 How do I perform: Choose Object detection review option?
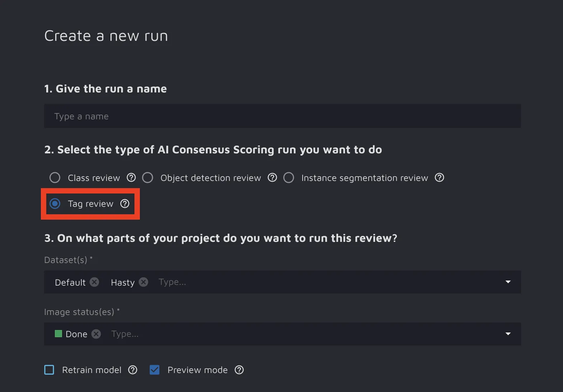148,178
